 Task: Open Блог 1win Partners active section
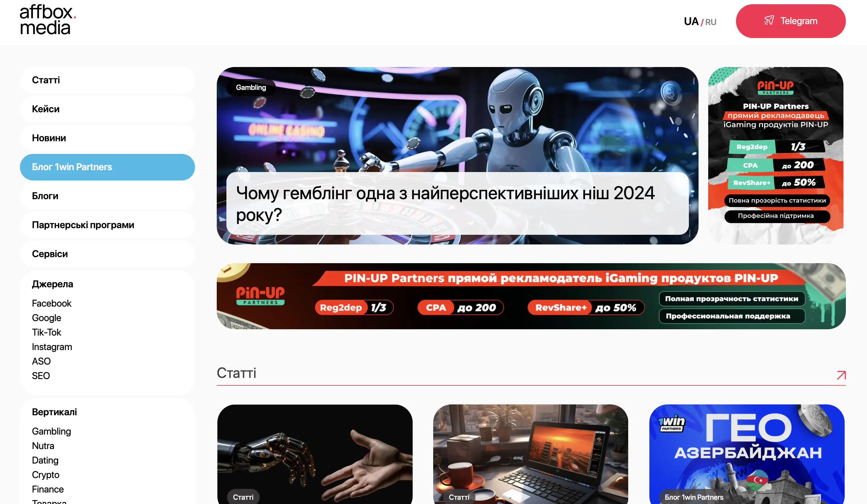click(x=107, y=167)
